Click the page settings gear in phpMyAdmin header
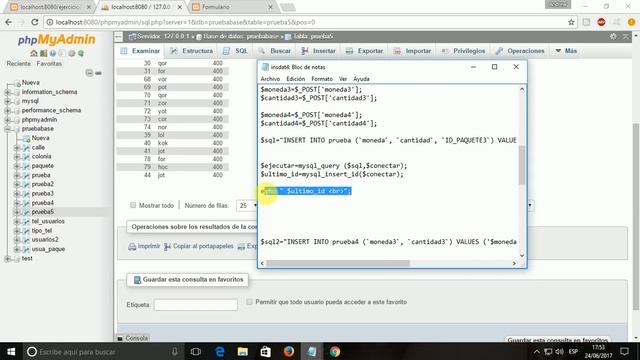Viewport: 640px width, 360px height. point(613,36)
